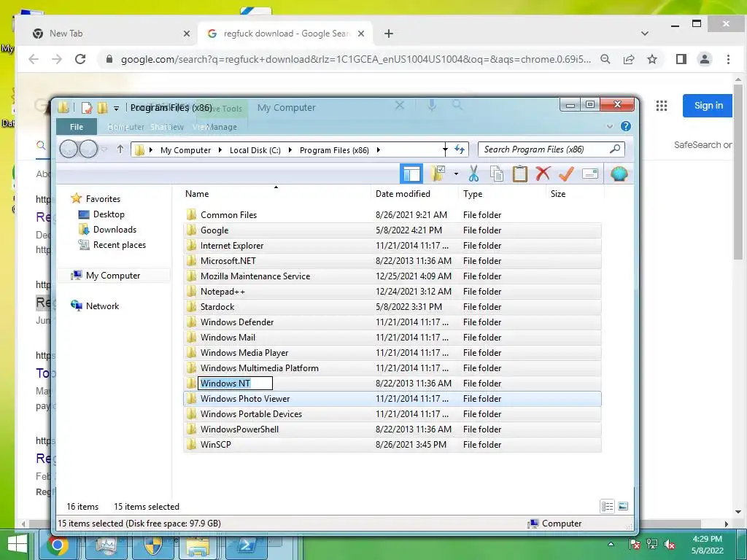Expand the arrow after Program Files (x86) breadcrumb
The height and width of the screenshot is (560, 747).
coord(379,150)
